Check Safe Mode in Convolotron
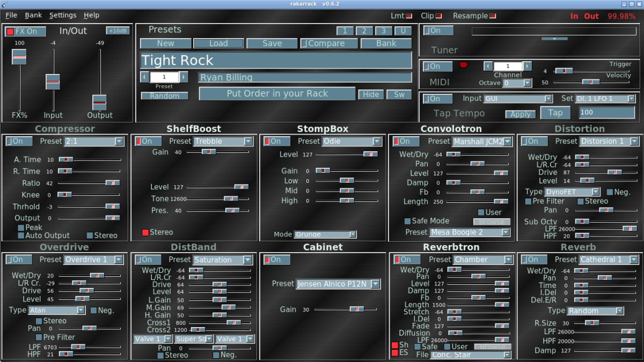Screen dimensions: 644x362 (x=407, y=221)
